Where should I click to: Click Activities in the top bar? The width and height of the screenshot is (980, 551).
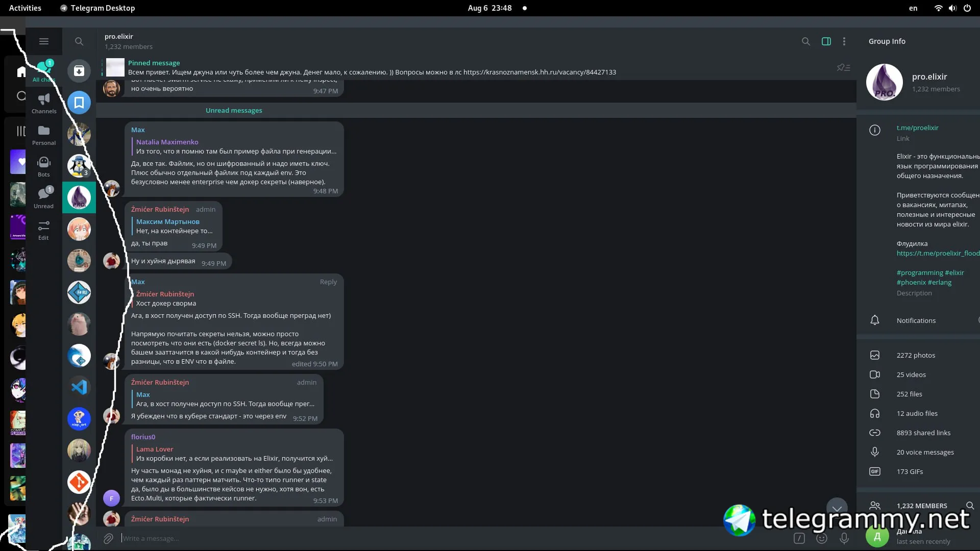[x=25, y=8]
